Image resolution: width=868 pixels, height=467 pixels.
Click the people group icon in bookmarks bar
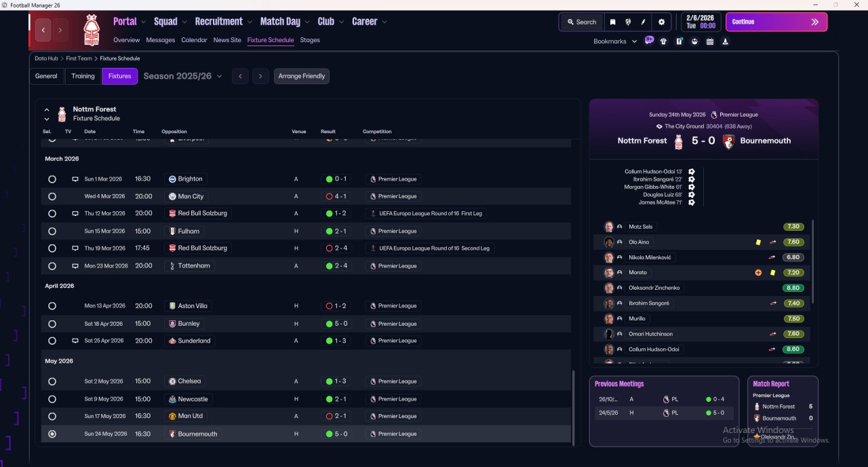tap(694, 41)
